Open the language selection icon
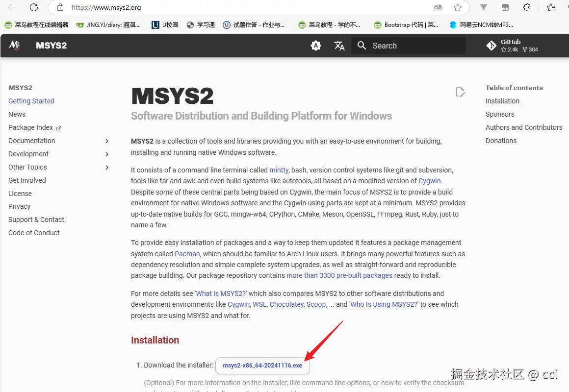This screenshot has width=569, height=392. click(339, 46)
